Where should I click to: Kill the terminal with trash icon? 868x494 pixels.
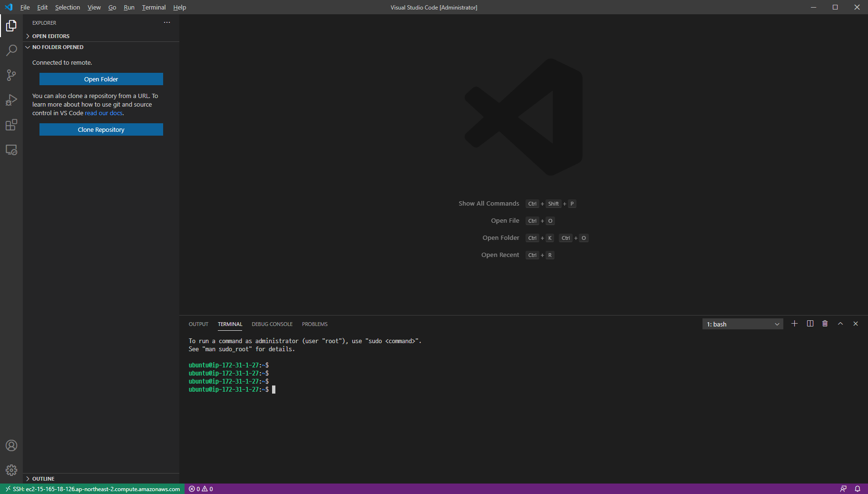pos(825,324)
